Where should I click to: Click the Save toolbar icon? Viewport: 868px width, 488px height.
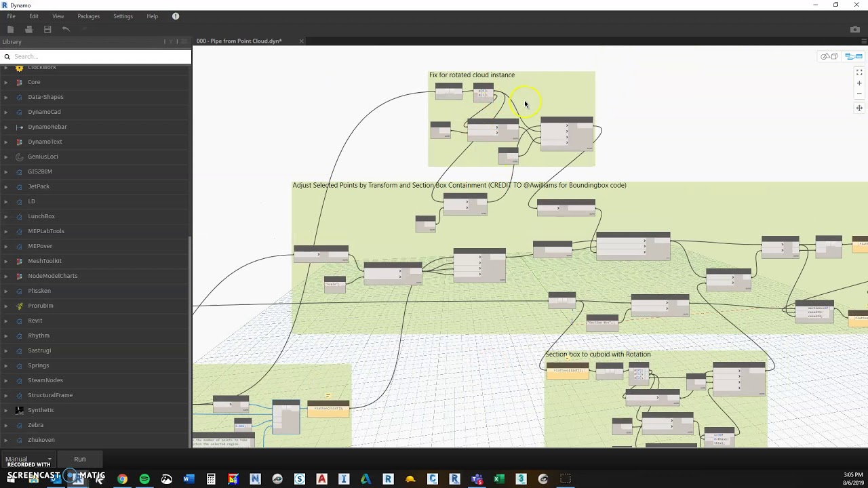47,29
